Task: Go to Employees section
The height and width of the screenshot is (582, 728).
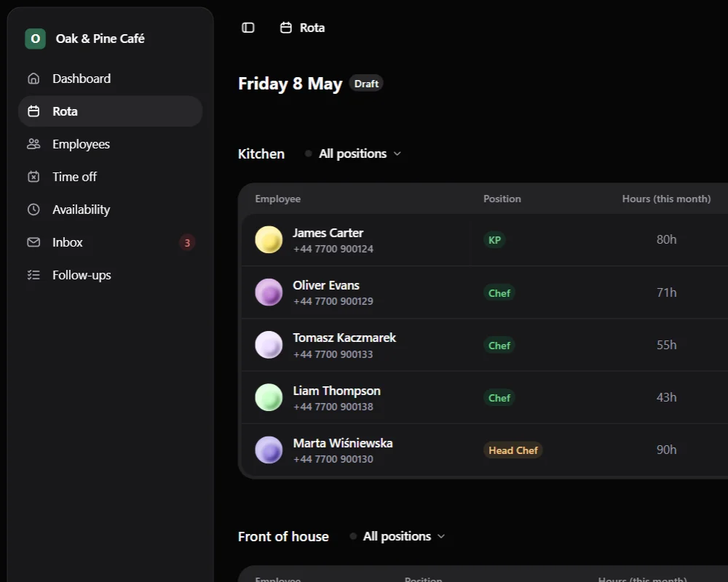Action: tap(111, 144)
